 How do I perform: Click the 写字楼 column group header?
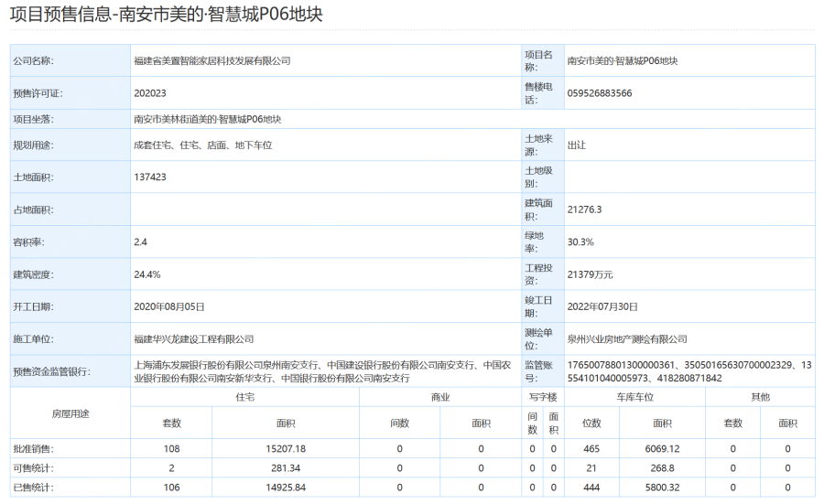coord(543,397)
